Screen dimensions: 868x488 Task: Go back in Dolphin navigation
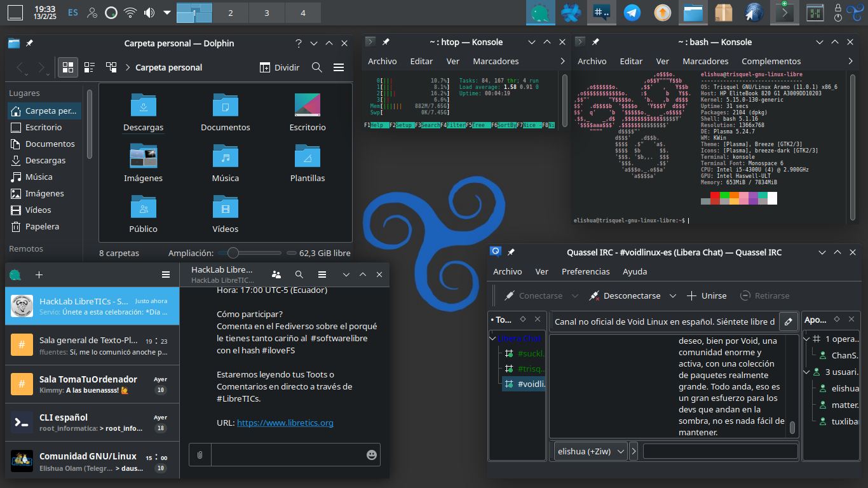(x=22, y=67)
